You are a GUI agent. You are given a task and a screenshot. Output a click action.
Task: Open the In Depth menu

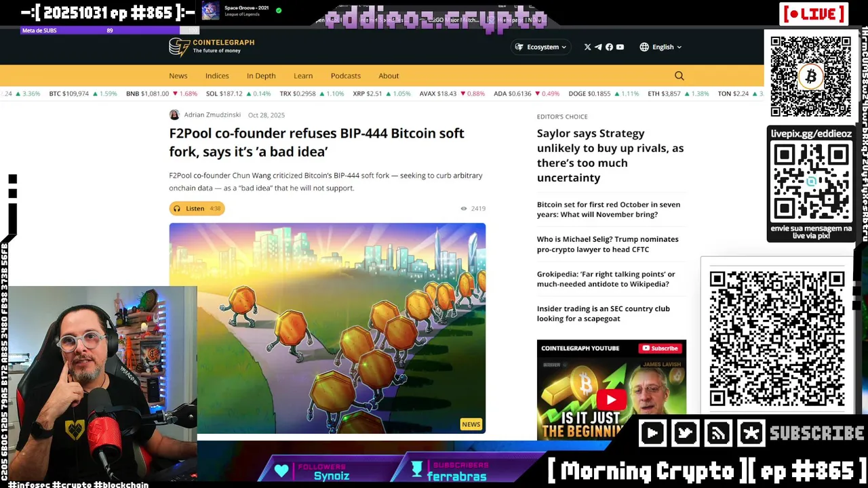261,76
